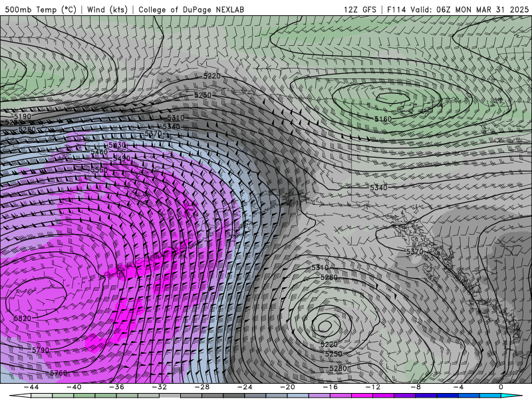This screenshot has height=399, width=532.
Task: Click the -32 color bar label
Action: click(x=160, y=387)
